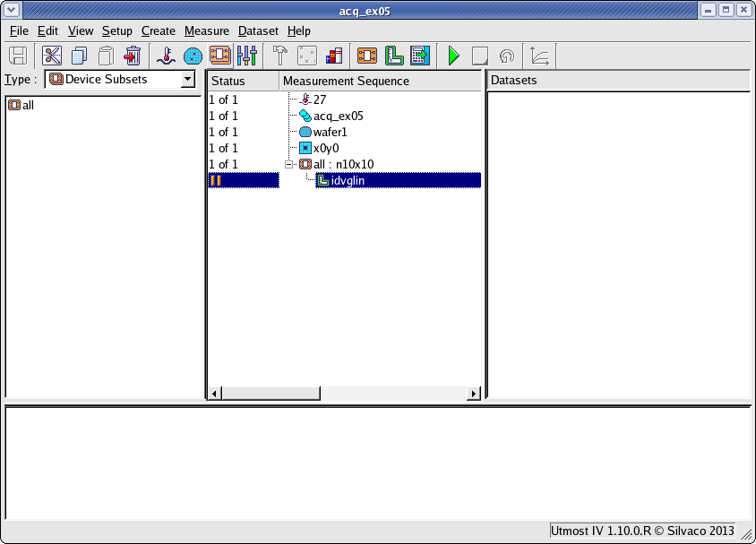This screenshot has width=756, height=544.
Task: Click the Status column header
Action: click(244, 81)
